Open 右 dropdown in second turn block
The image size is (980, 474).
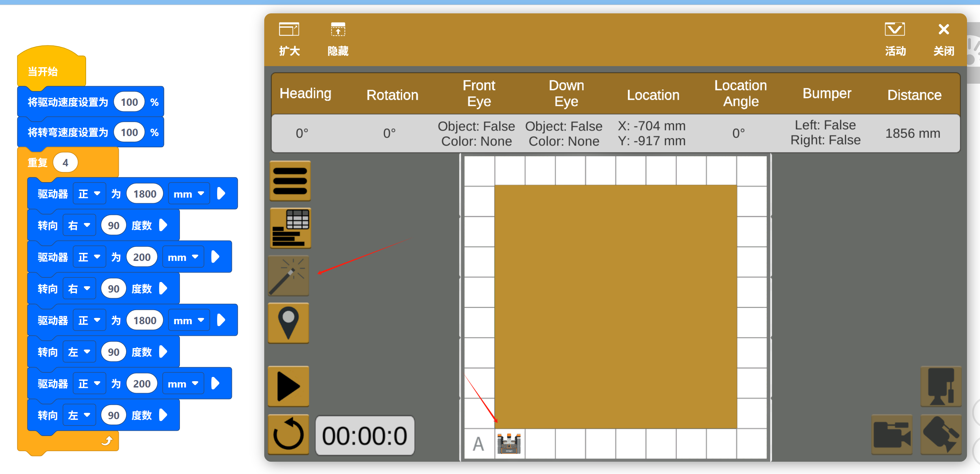[79, 289]
